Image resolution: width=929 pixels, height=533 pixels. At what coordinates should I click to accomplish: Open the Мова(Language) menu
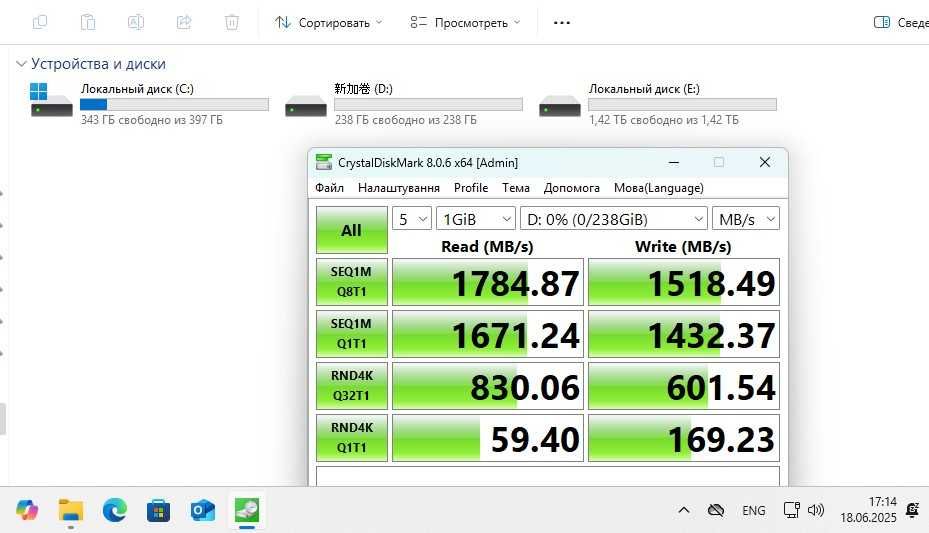[x=659, y=188]
